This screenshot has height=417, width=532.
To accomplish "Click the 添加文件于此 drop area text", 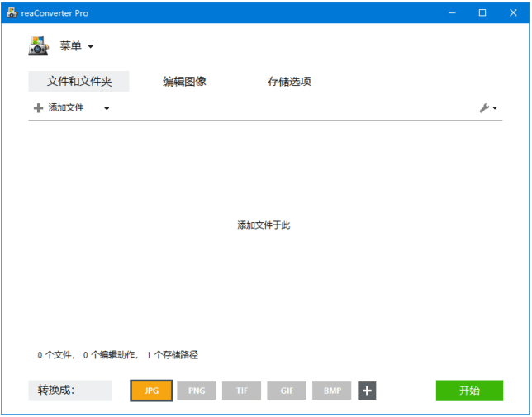I will click(264, 225).
